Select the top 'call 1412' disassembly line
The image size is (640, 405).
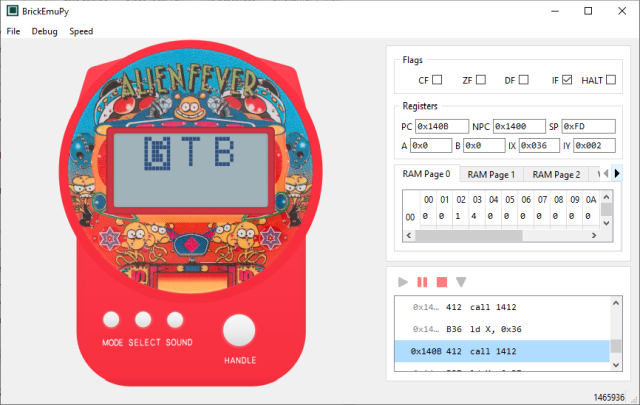tap(502, 307)
